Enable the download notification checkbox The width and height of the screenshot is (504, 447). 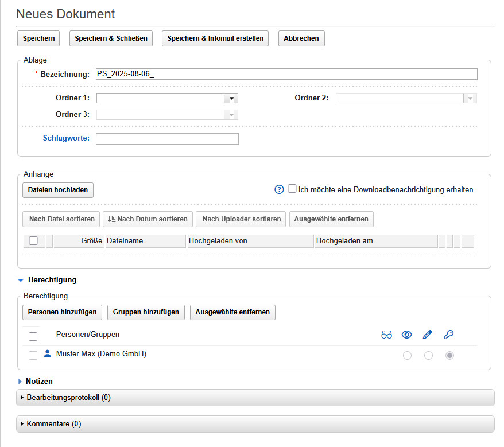click(x=292, y=189)
